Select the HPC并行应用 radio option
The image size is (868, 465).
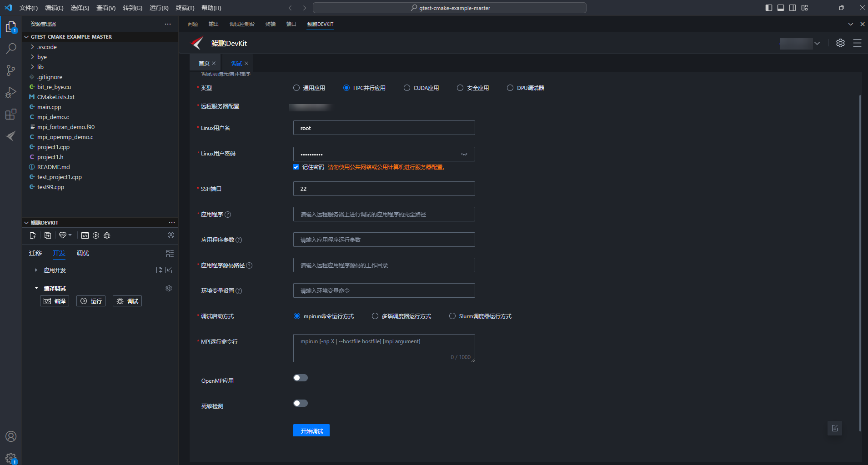pos(346,88)
